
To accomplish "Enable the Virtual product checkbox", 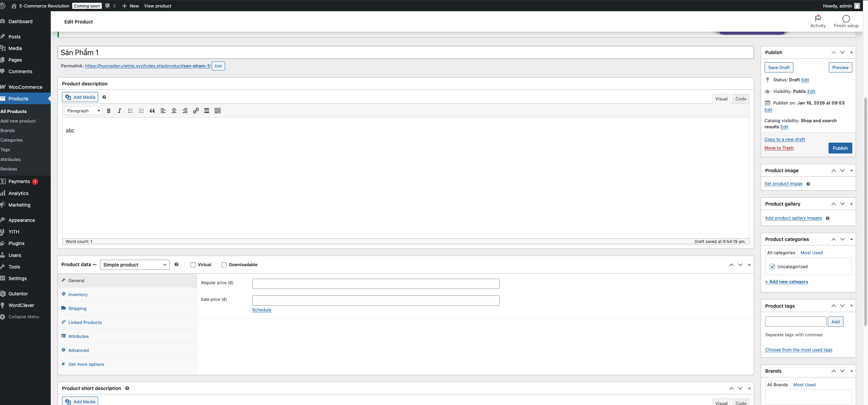I will [x=193, y=265].
